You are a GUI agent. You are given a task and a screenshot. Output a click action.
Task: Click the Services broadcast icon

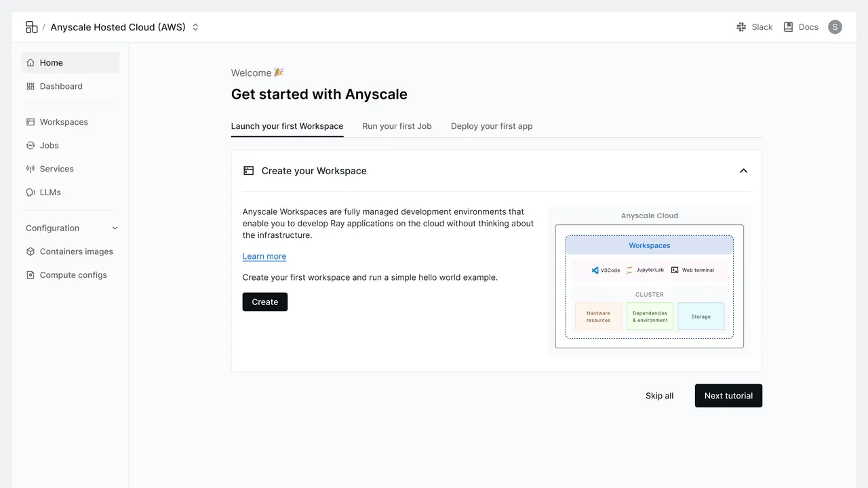click(31, 169)
